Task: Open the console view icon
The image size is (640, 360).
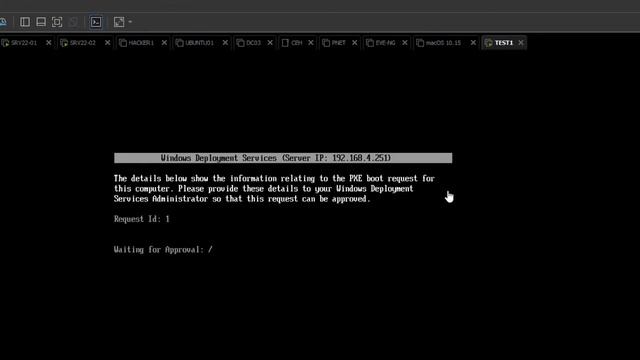Action: 96,22
